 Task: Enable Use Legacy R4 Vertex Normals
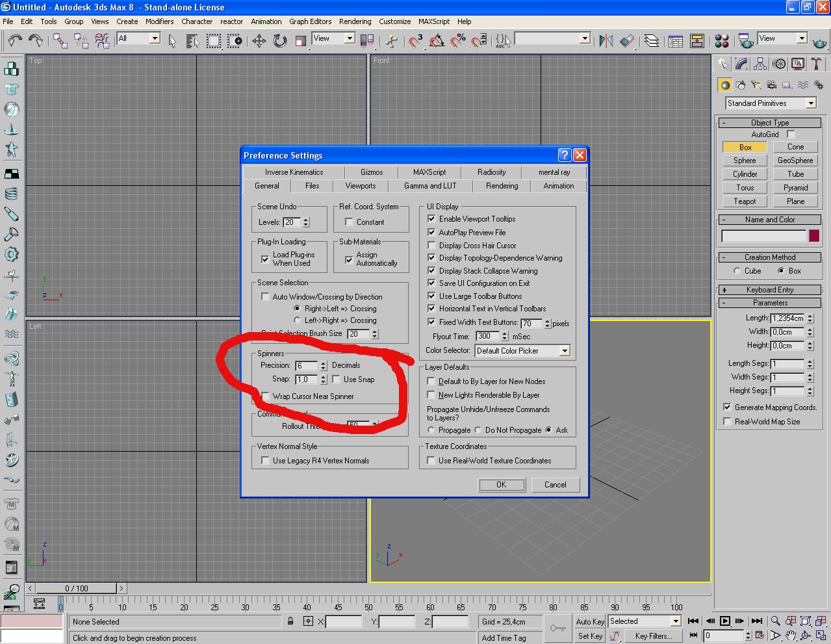point(265,460)
